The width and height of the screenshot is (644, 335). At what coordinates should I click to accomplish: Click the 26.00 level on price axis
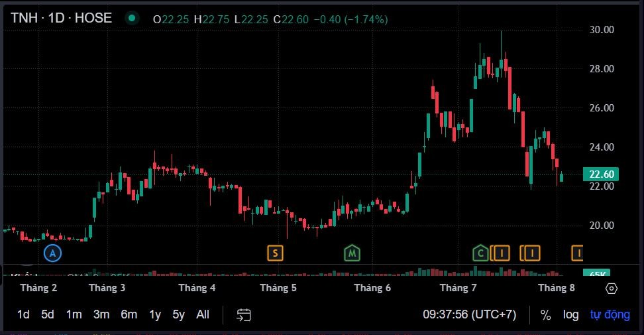pos(602,107)
